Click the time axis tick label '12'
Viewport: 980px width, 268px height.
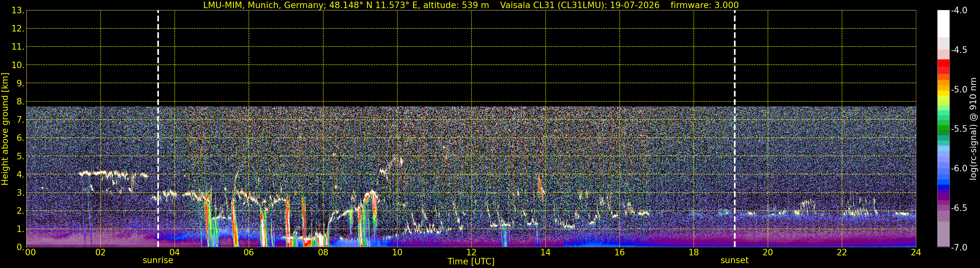click(x=471, y=252)
